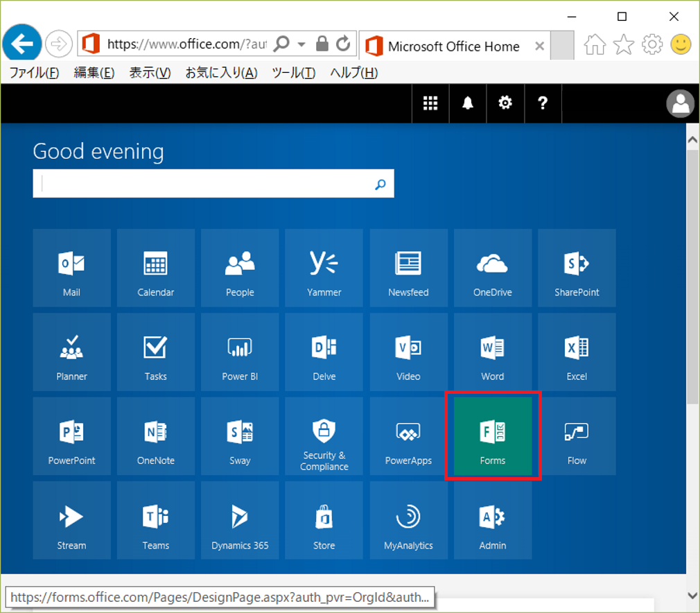Refresh the page with reload button
Image resolution: width=700 pixels, height=613 pixels.
click(x=343, y=44)
